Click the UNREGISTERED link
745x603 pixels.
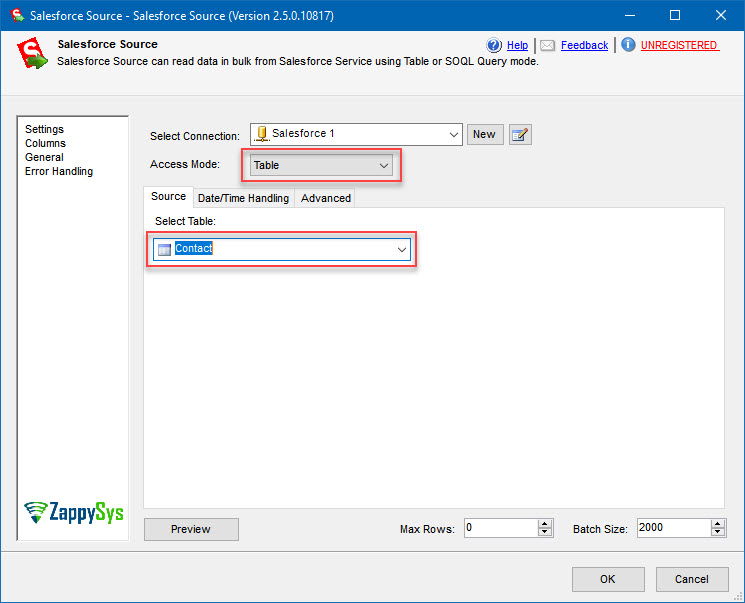point(679,45)
